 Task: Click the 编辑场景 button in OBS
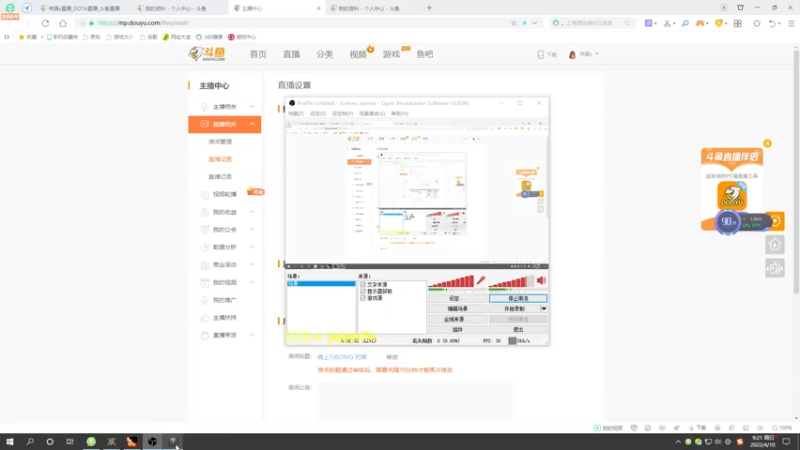coord(457,309)
